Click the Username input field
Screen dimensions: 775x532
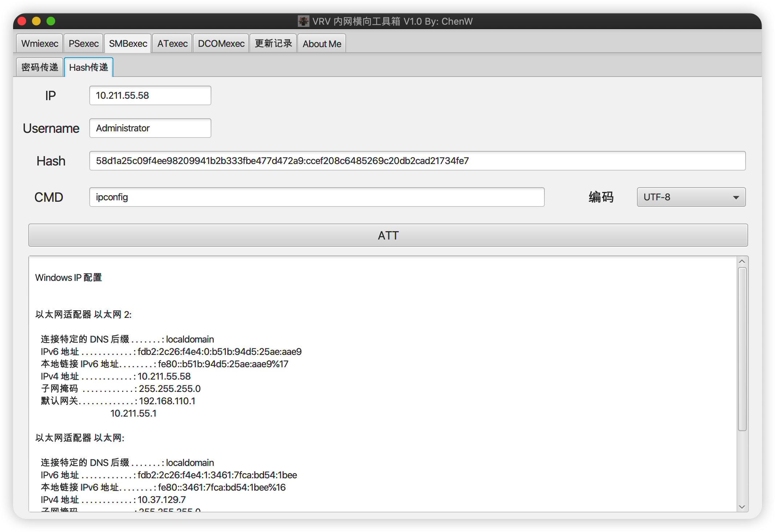click(150, 128)
